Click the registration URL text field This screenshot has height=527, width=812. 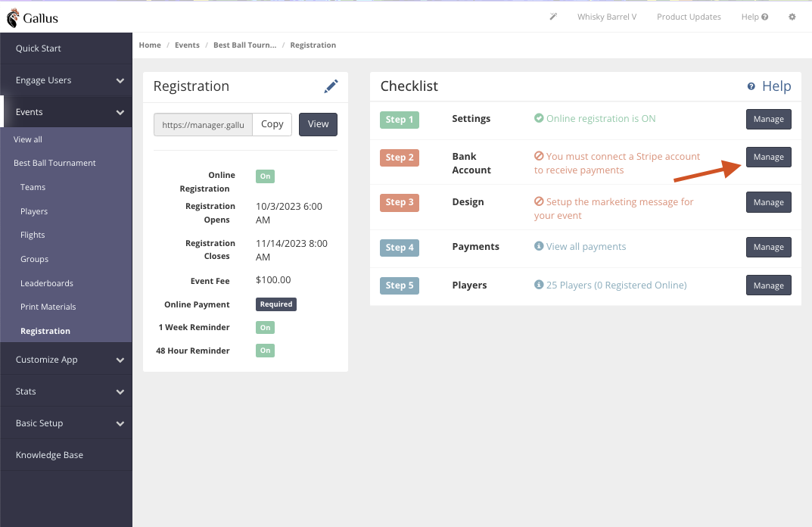(x=203, y=125)
